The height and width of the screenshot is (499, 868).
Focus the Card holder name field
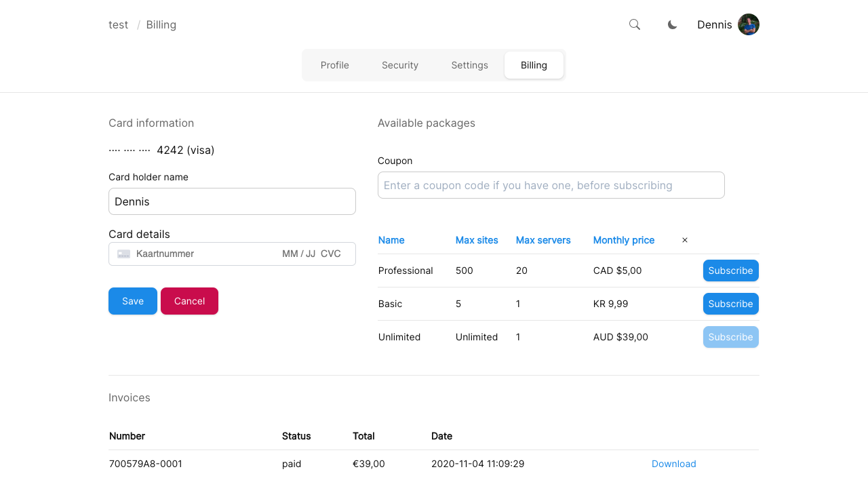click(232, 201)
